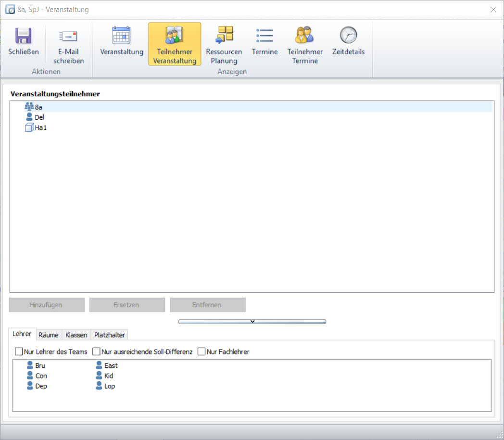Select teacher Con

(x=37, y=376)
